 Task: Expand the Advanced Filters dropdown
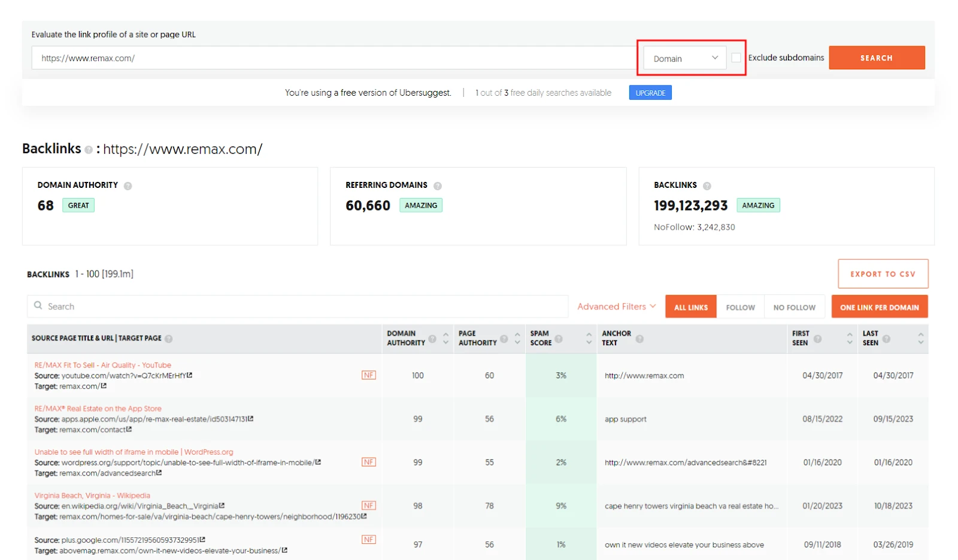[x=617, y=306]
